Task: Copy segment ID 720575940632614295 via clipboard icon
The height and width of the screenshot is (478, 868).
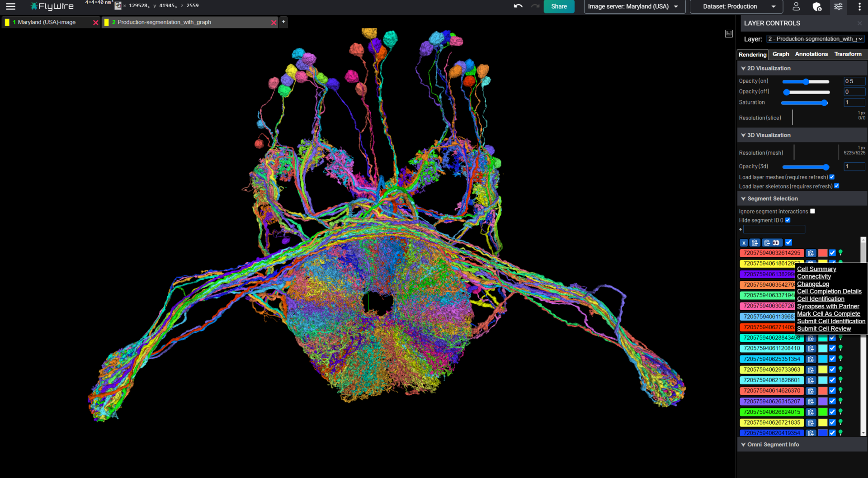Action: 811,253
